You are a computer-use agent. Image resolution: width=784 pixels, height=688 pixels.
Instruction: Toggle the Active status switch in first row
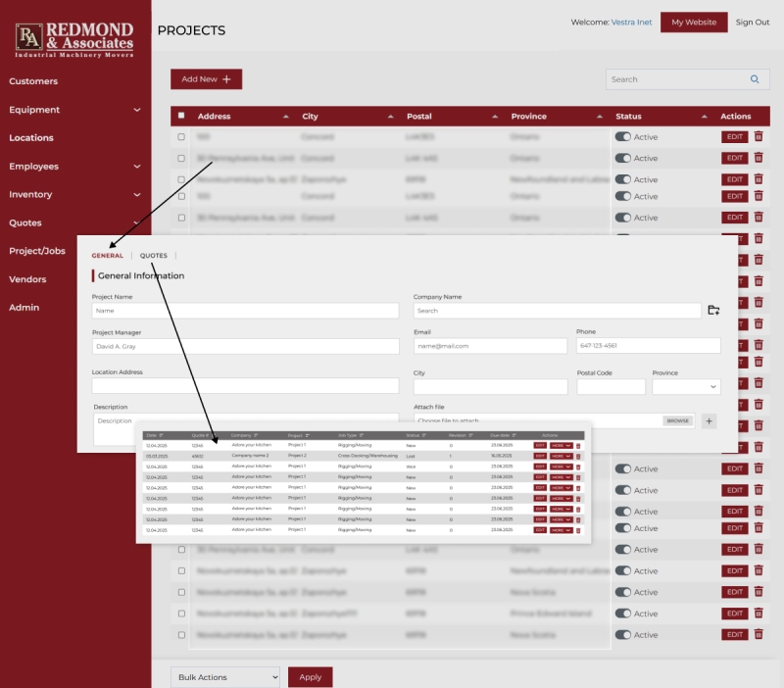pos(622,137)
